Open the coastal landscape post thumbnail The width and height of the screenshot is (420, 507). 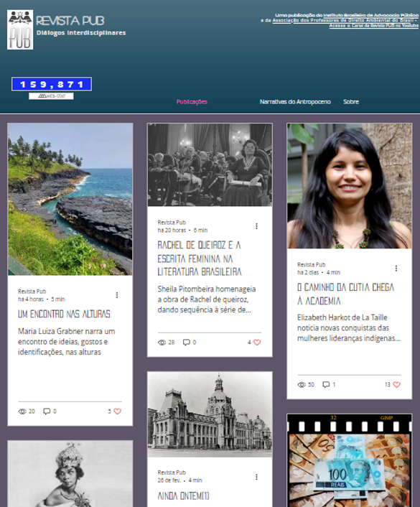point(70,199)
